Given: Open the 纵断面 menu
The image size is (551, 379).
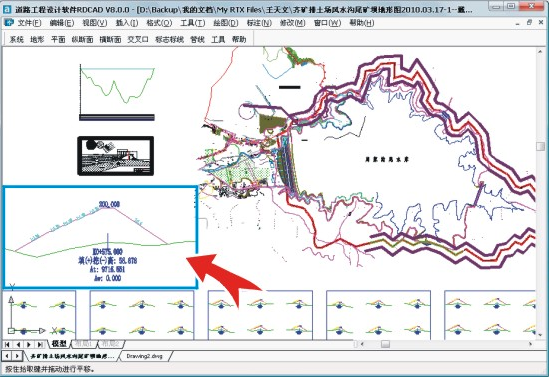Looking at the screenshot, I should (82, 39).
